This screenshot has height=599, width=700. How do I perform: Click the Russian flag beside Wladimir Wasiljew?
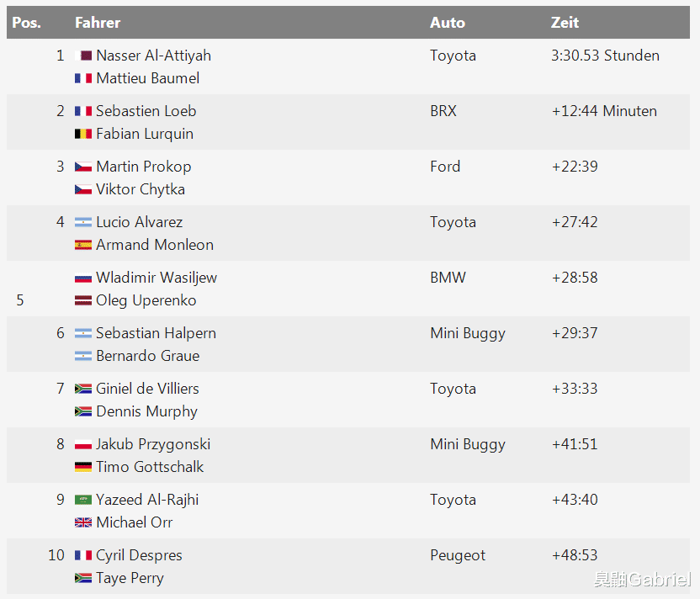pos(83,278)
